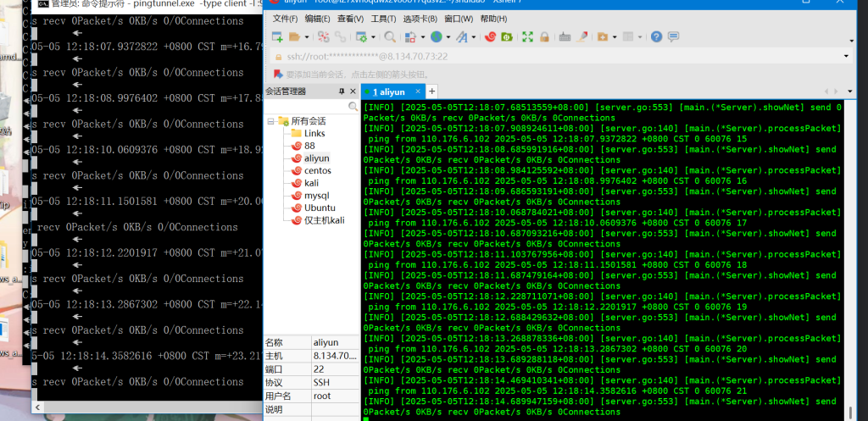Click the open session folder icon
The image size is (868, 421).
[293, 36]
